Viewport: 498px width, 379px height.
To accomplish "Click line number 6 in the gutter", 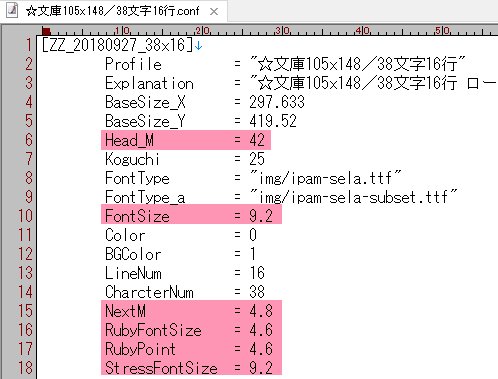I will pos(29,140).
